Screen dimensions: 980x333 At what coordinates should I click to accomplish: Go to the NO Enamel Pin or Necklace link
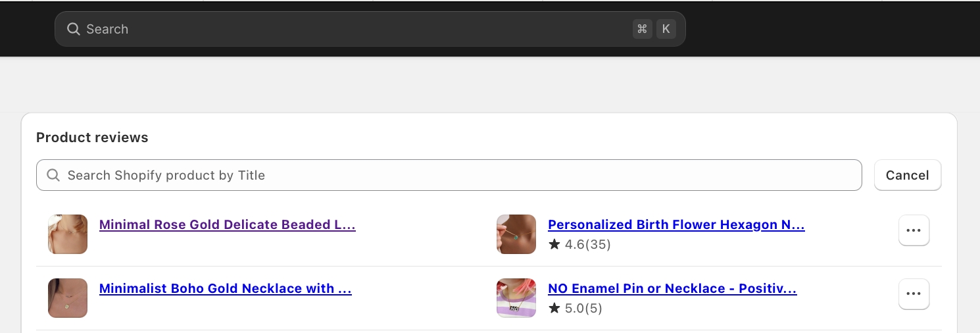pos(672,288)
